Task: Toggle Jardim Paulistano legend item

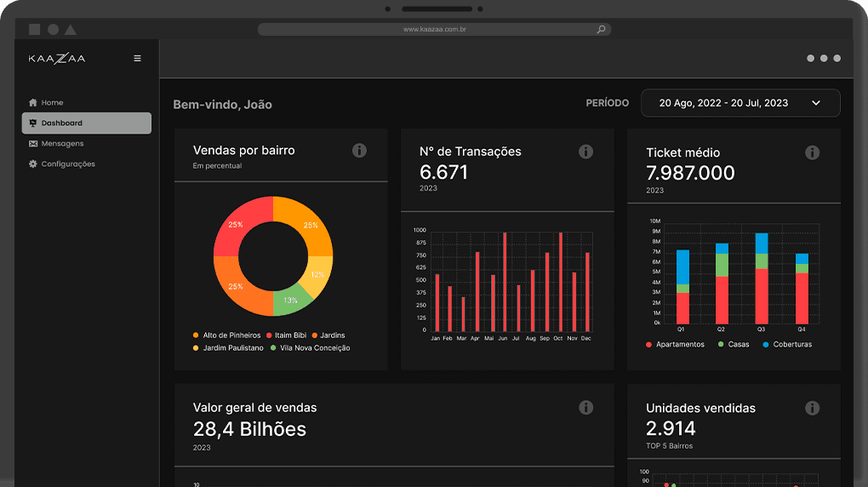Action: [x=228, y=348]
